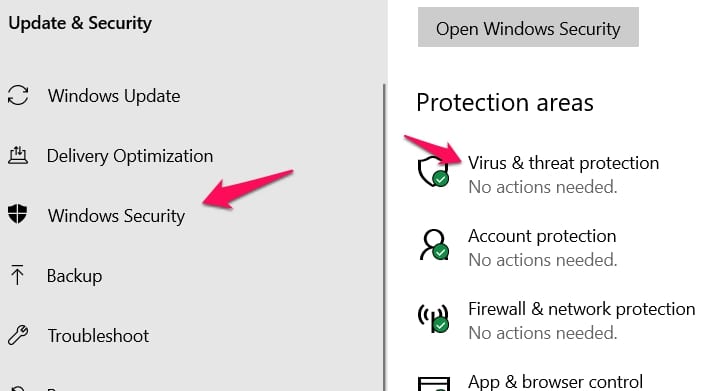Go to Delivery Optimization in sidebar
This screenshot has width=721, height=391.
tap(130, 156)
